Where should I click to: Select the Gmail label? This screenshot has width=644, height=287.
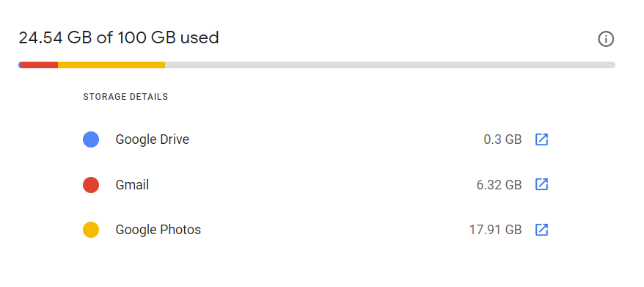pyautogui.click(x=132, y=185)
